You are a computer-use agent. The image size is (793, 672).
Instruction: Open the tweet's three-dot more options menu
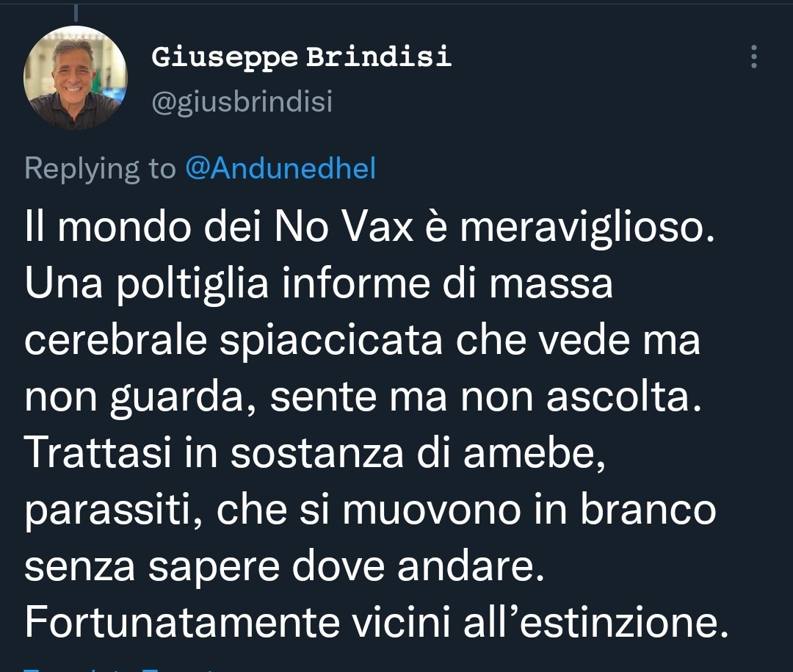point(753,57)
